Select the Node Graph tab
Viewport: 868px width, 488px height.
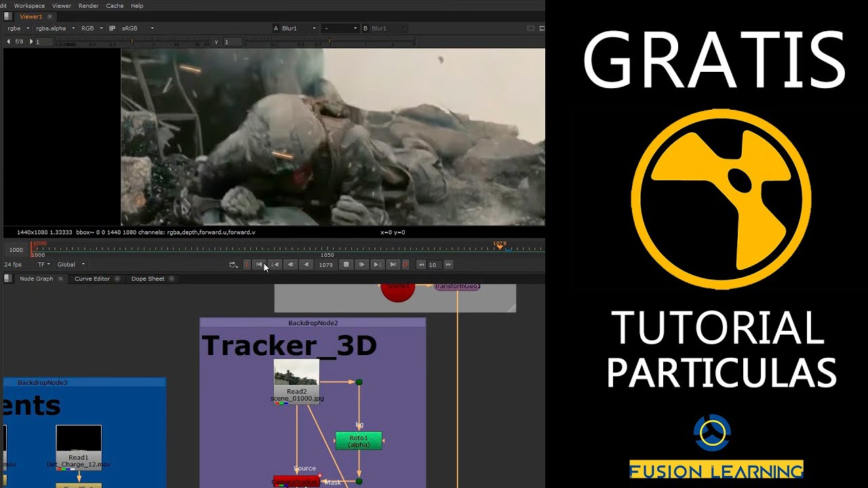(x=36, y=279)
